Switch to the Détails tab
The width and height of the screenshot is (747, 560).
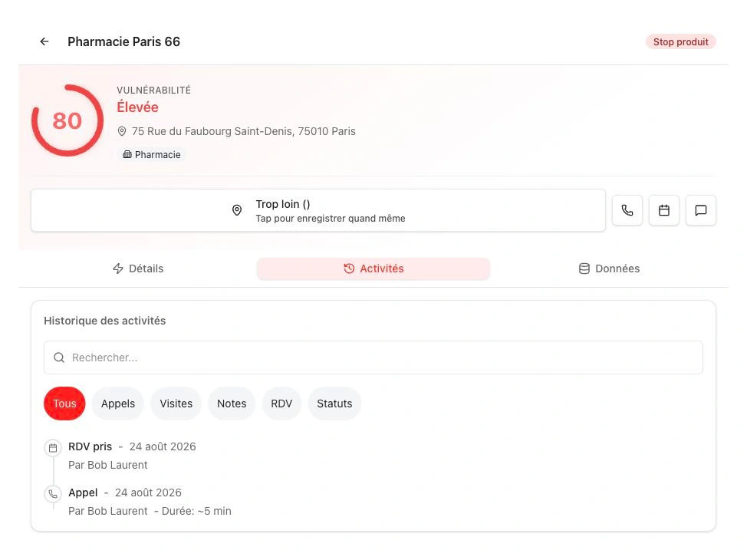point(138,268)
